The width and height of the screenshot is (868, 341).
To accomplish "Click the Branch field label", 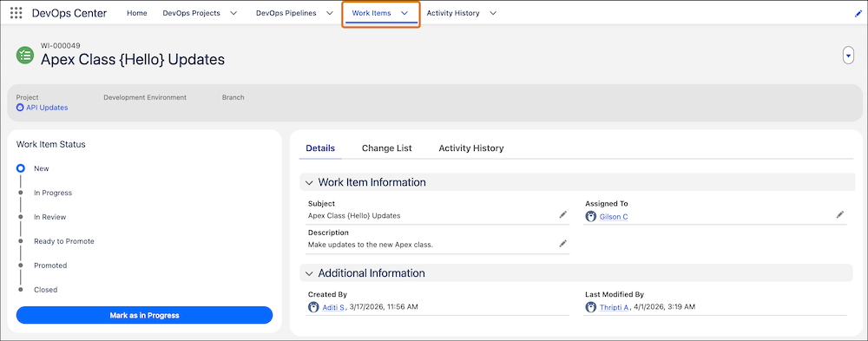I will coord(233,97).
